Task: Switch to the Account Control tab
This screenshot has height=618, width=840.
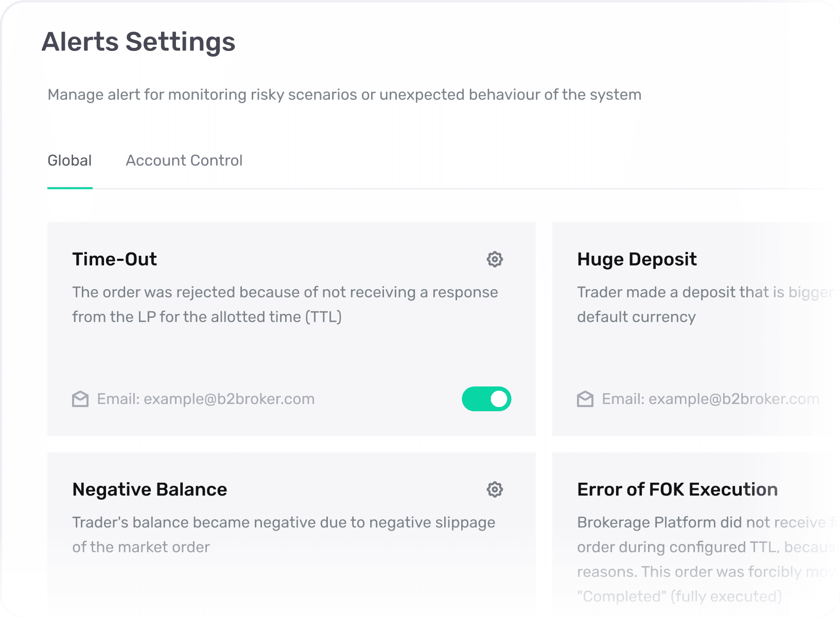Action: point(184,161)
